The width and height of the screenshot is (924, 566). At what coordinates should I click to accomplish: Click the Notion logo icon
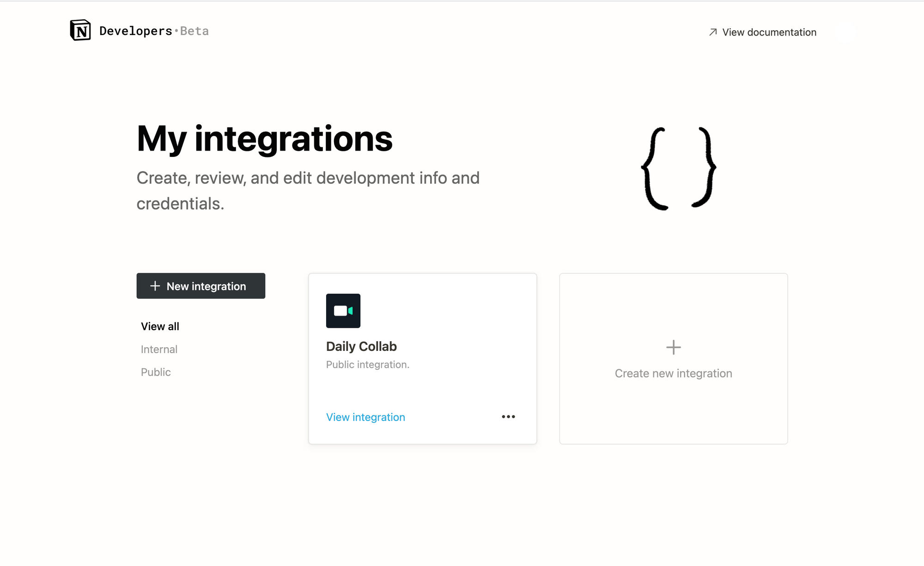[80, 30]
